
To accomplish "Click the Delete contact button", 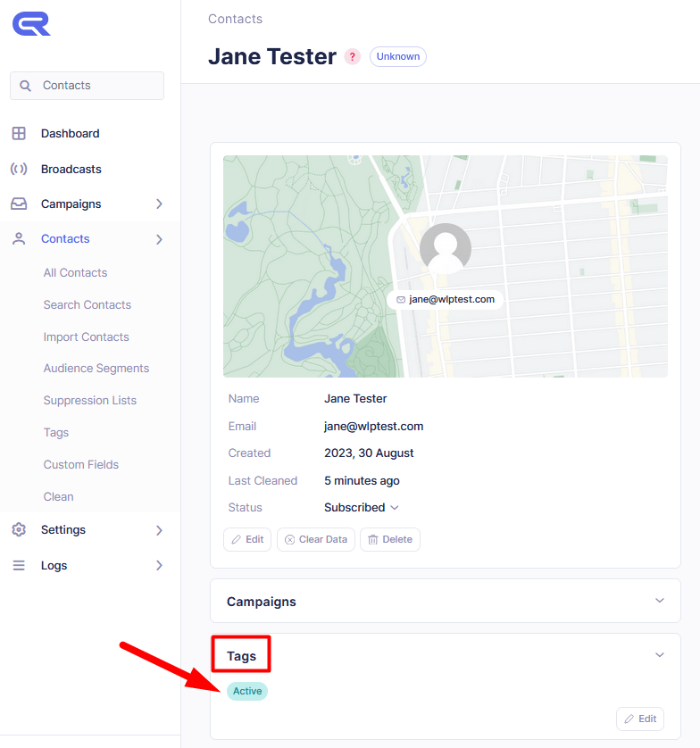I will [390, 539].
